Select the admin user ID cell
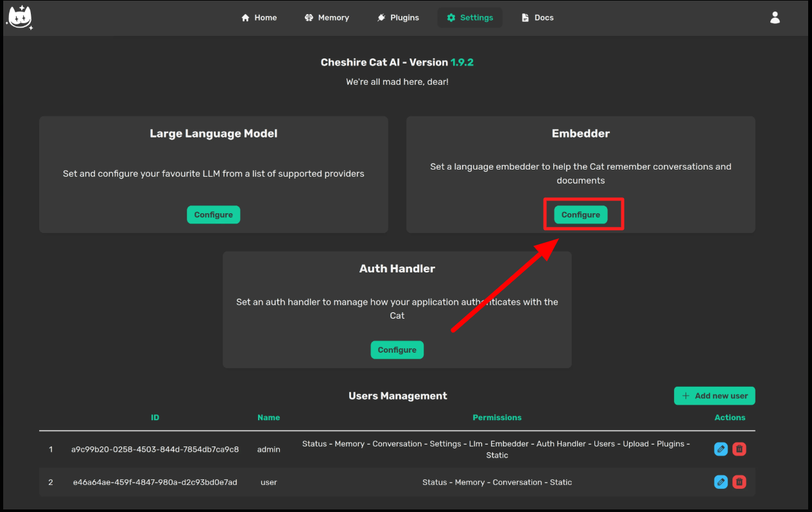Viewport: 812px width, 512px height. tap(155, 449)
